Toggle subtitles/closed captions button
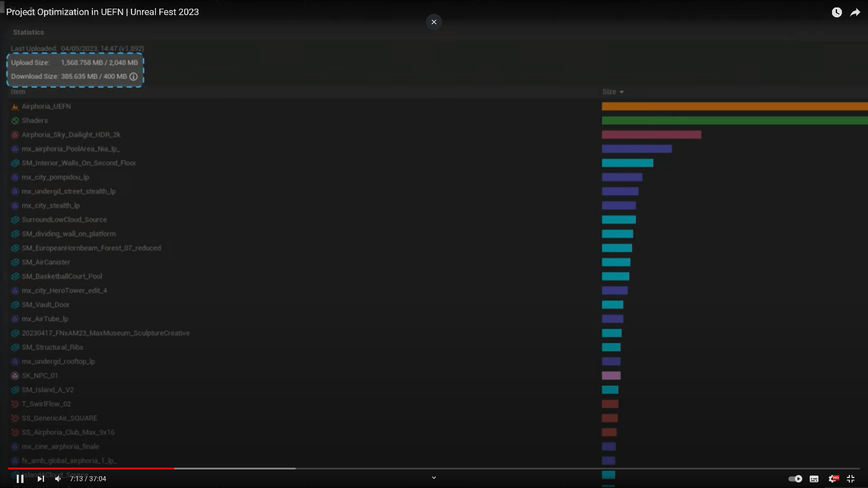 [814, 479]
